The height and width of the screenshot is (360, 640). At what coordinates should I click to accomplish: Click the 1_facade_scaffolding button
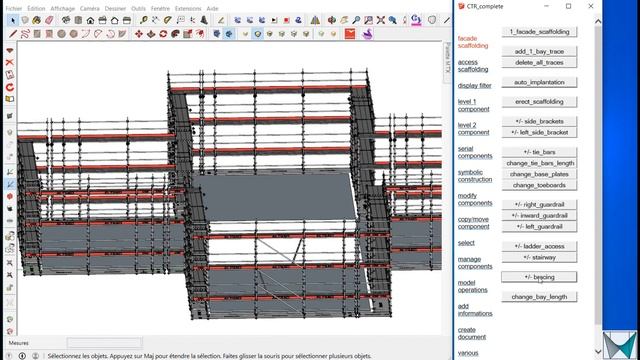(x=539, y=32)
